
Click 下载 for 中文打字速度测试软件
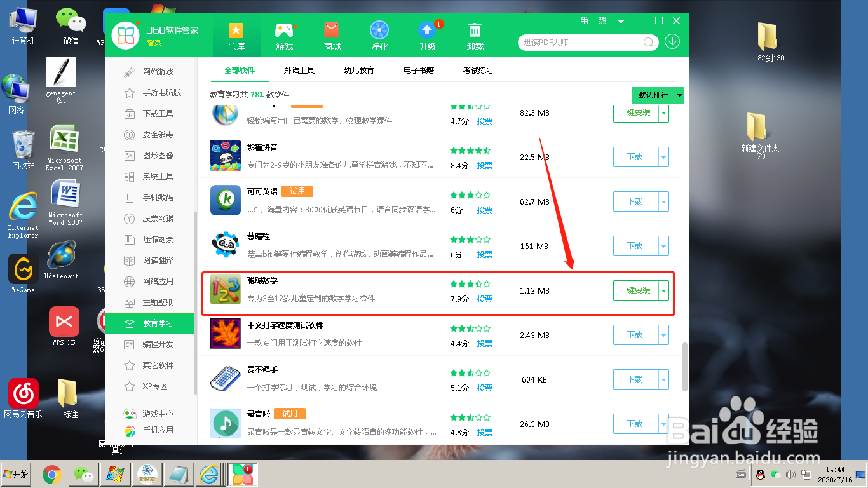tap(635, 335)
